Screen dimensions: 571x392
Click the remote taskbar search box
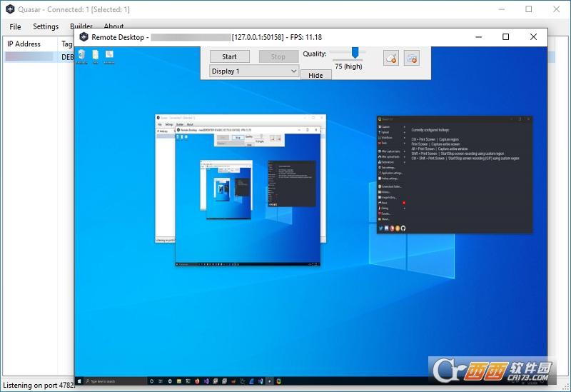[115, 381]
